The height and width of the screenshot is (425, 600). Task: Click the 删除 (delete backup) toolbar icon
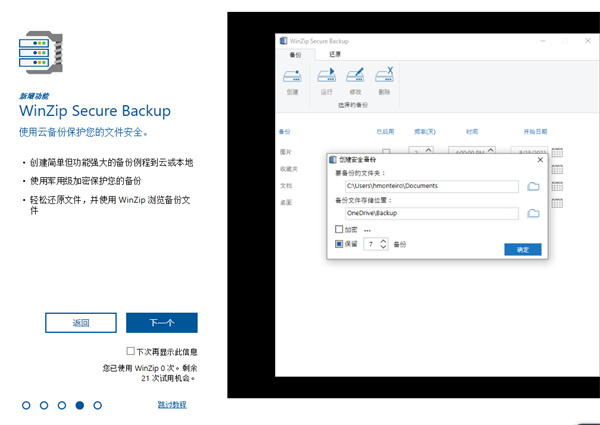click(384, 78)
